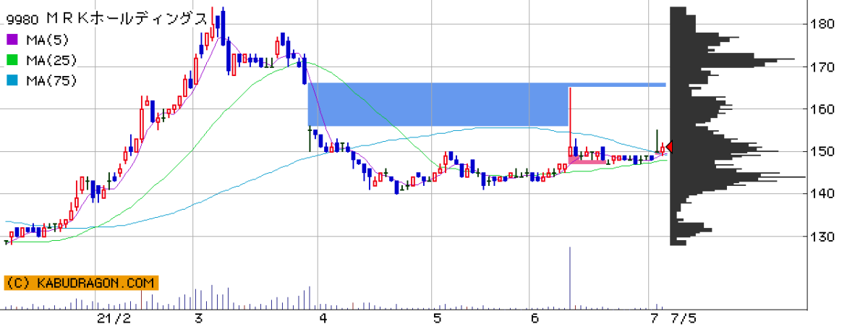Click the long red upper-wick candle in June
The width and height of the screenshot is (868, 327).
(570, 122)
